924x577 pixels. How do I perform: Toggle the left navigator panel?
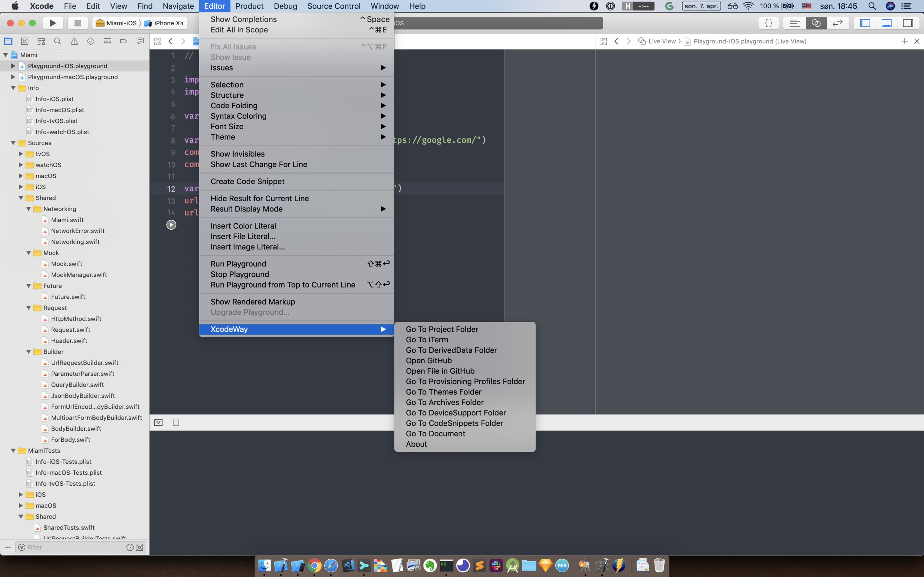tap(865, 23)
